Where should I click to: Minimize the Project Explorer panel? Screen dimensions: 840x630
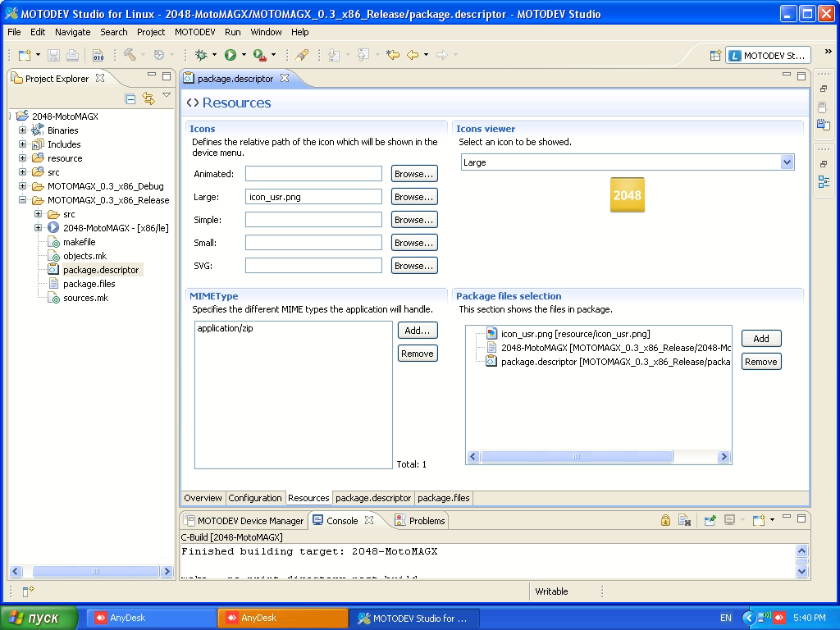pos(152,75)
